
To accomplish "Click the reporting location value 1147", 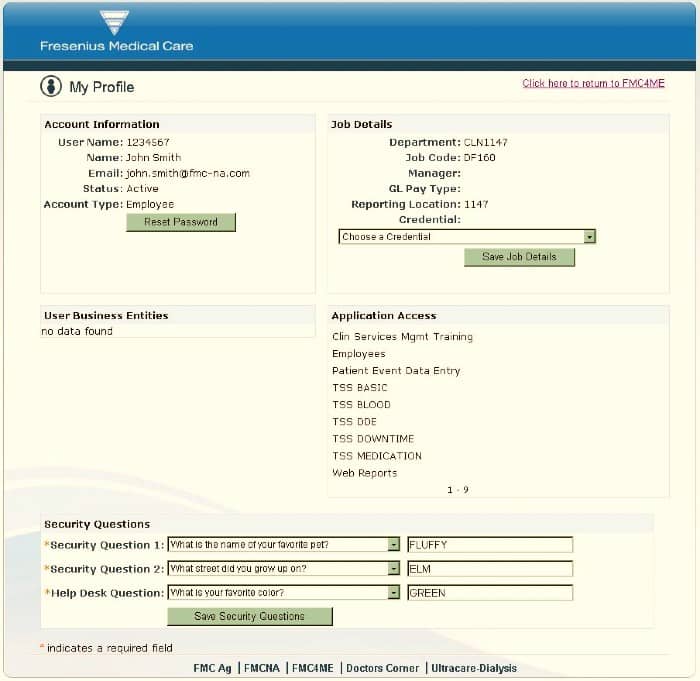I will tap(476, 204).
